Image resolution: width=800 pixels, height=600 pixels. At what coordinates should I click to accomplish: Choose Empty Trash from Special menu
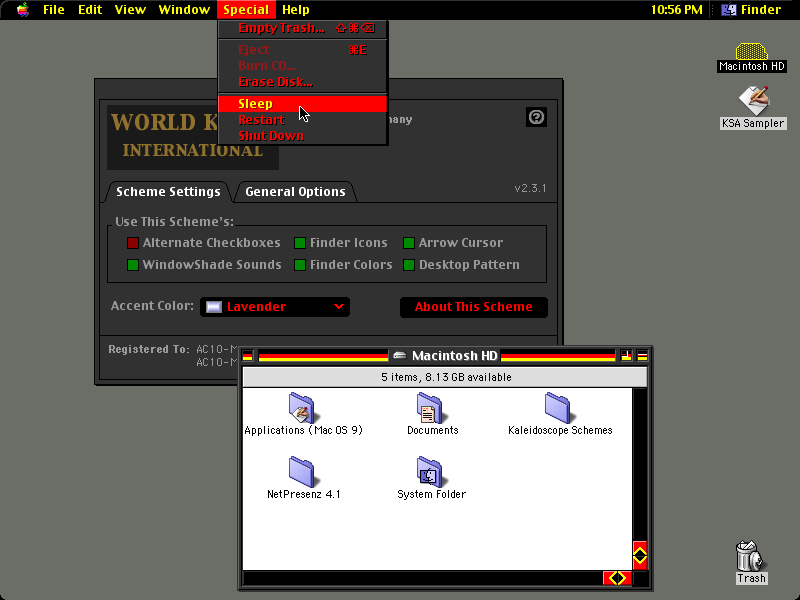pos(303,28)
